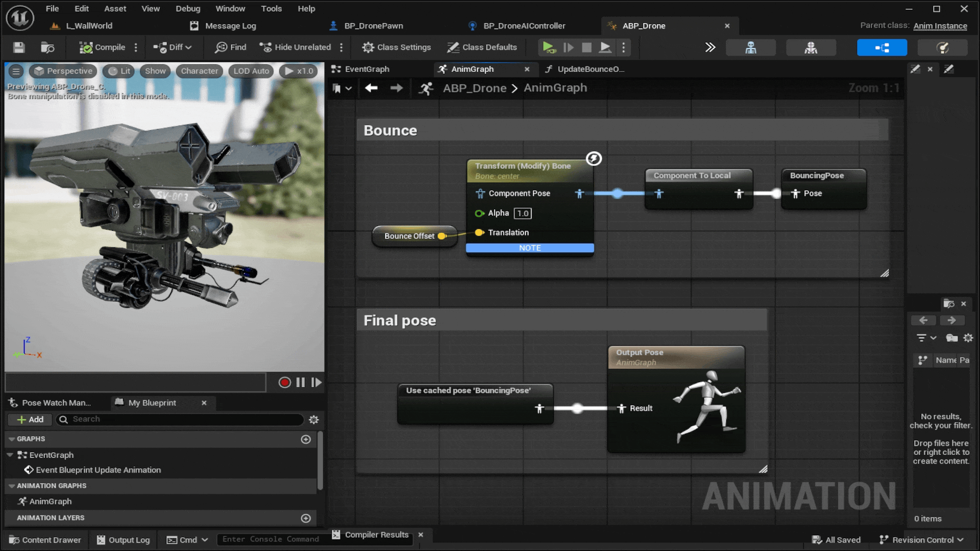Navigate back in graph history
Screen dimensions: 980x551
pyautogui.click(x=371, y=88)
